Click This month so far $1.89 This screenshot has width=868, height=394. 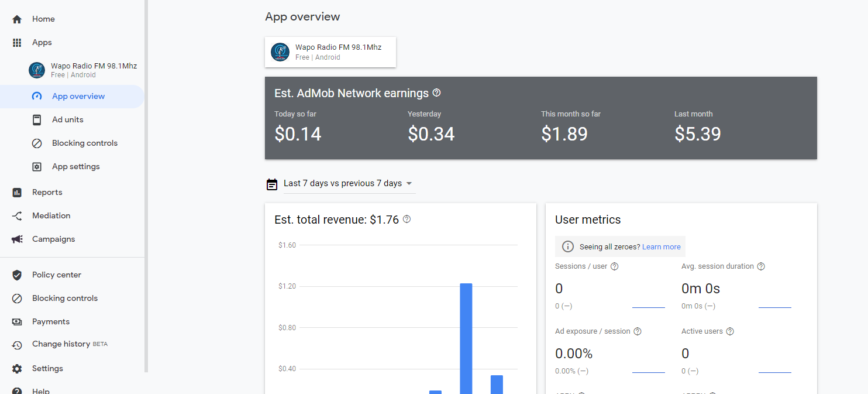tap(564, 134)
